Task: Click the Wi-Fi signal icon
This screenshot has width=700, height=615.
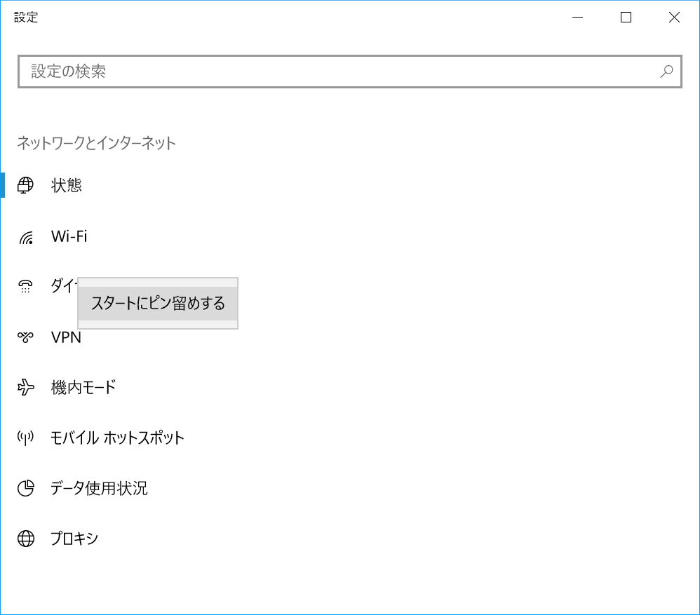Action: tap(26, 237)
